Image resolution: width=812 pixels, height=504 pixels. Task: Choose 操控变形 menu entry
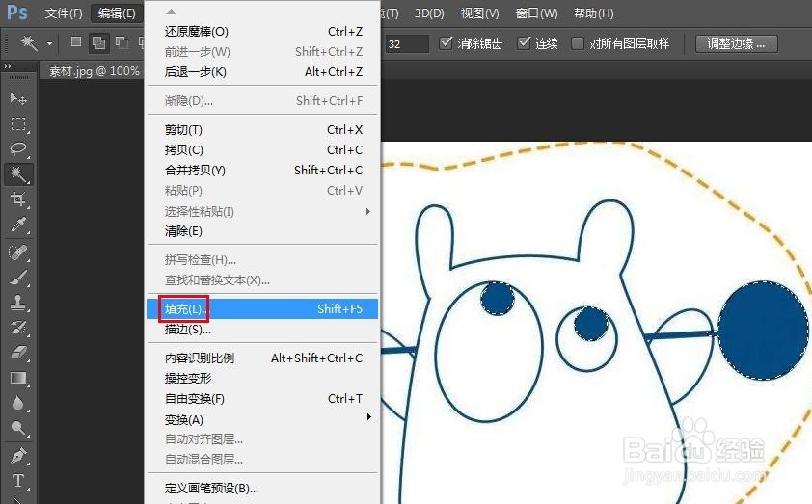[262, 379]
